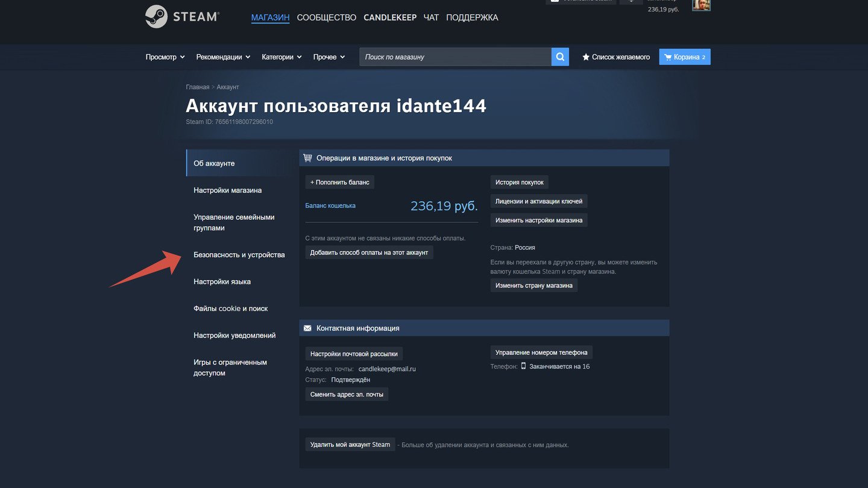The image size is (868, 488).
Task: Go to the СООБЩЕСТВО tab
Action: [x=326, y=17]
